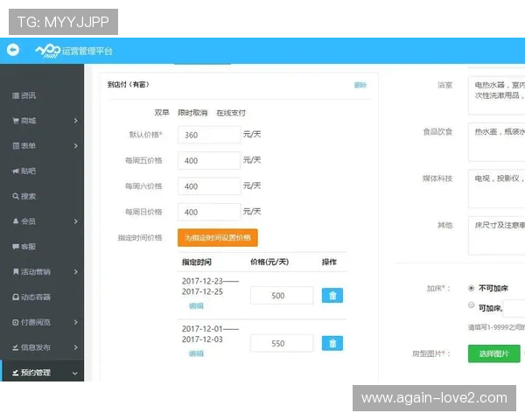Expand the 表单 sidebar chevron

click(75, 146)
